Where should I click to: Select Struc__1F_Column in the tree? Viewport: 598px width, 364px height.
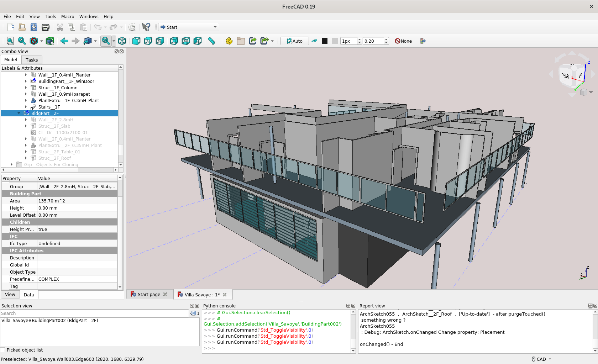click(58, 88)
